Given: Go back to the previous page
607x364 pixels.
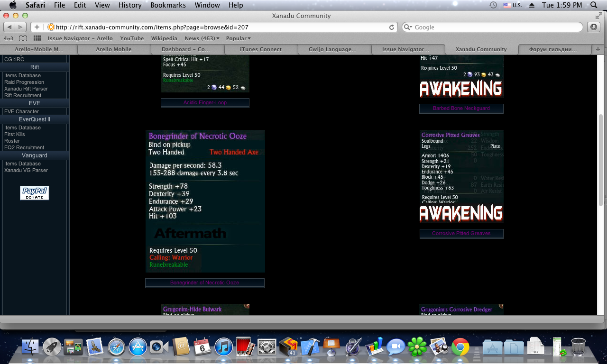Looking at the screenshot, I should coord(10,27).
